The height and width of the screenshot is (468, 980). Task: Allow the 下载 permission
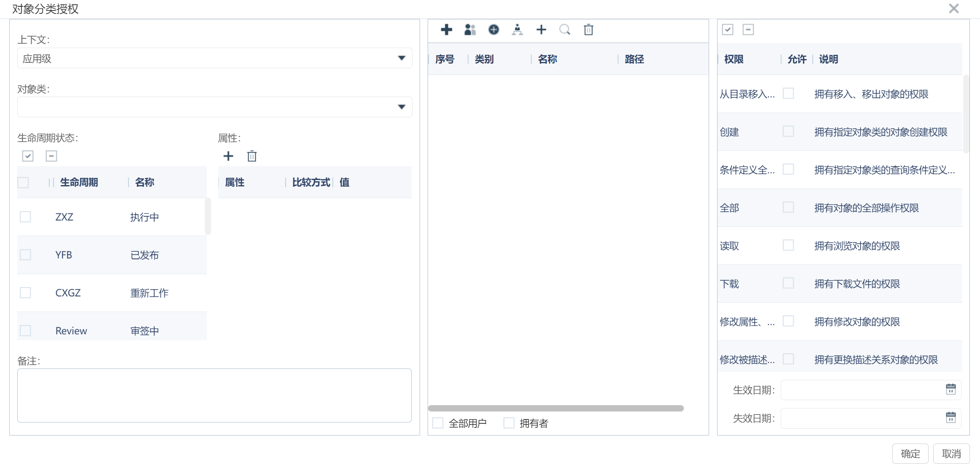point(788,283)
